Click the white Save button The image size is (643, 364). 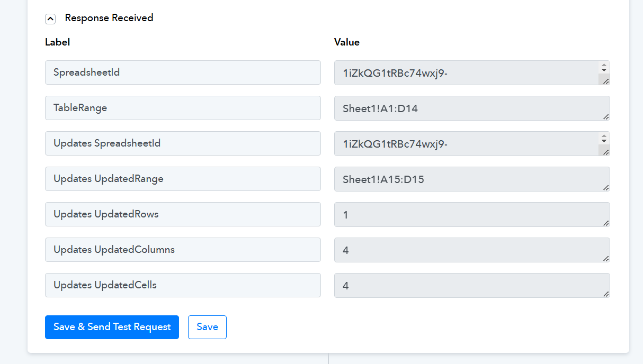click(x=207, y=327)
